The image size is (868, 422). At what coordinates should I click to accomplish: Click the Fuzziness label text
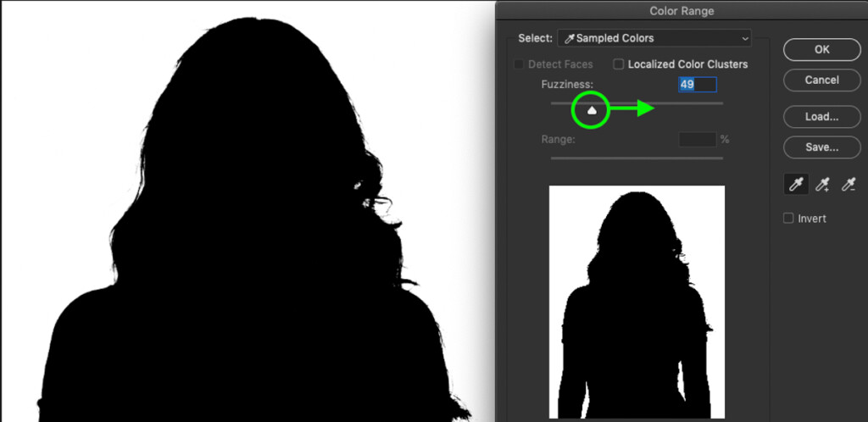click(x=567, y=85)
